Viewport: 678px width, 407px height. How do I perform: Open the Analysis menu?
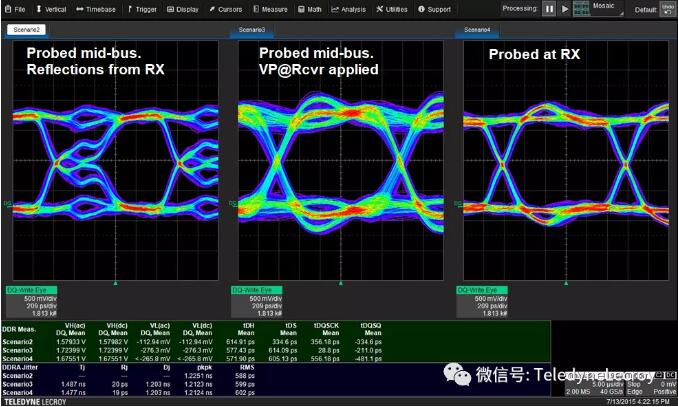click(x=349, y=9)
